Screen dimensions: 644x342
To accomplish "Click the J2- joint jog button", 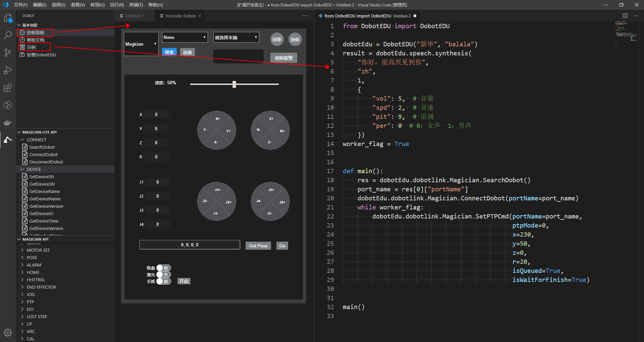I will tap(205, 201).
